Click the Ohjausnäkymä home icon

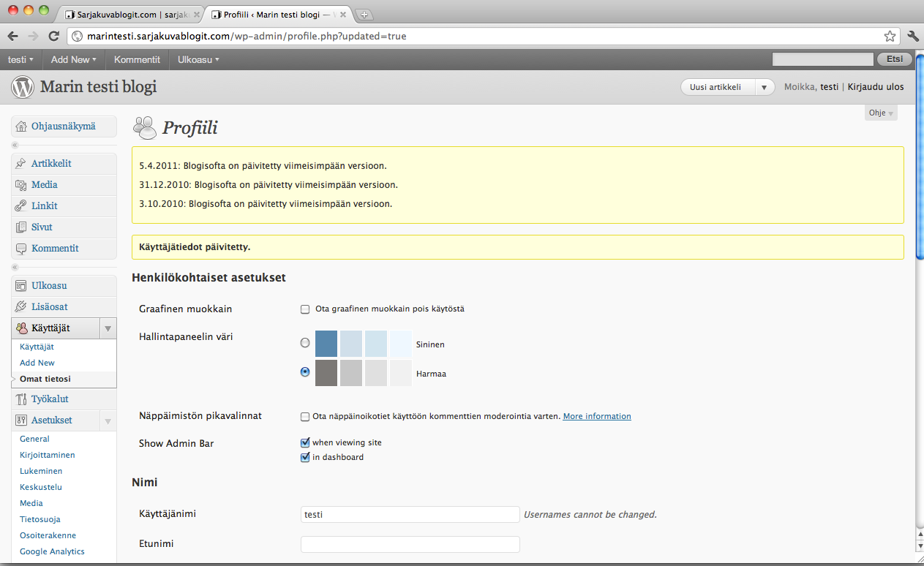point(21,127)
